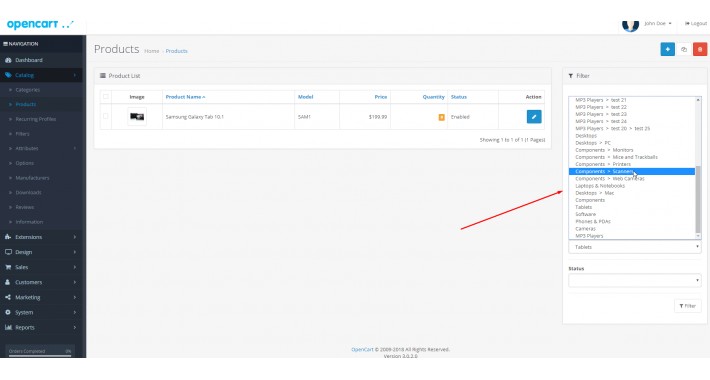
Task: Open Reviews in sidebar
Action: (x=24, y=207)
